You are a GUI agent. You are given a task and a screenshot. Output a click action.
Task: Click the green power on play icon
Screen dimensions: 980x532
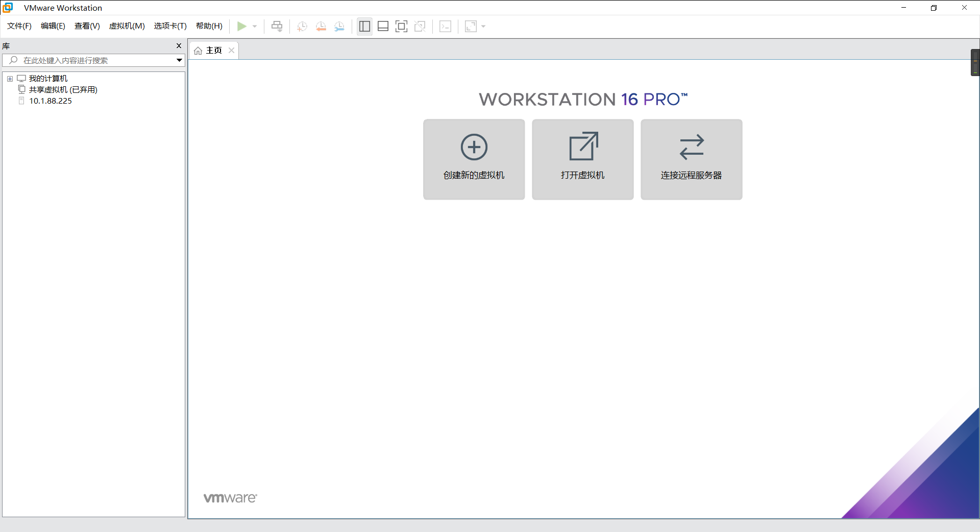241,26
